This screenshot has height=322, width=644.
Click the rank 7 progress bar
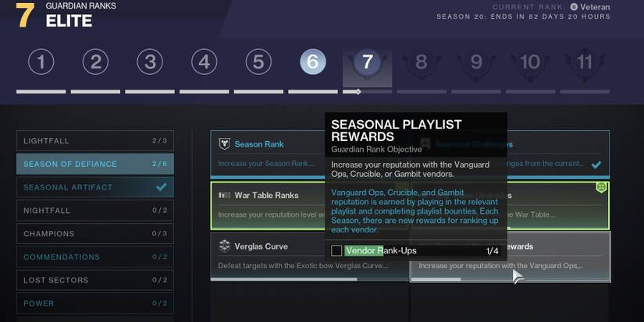click(x=367, y=92)
